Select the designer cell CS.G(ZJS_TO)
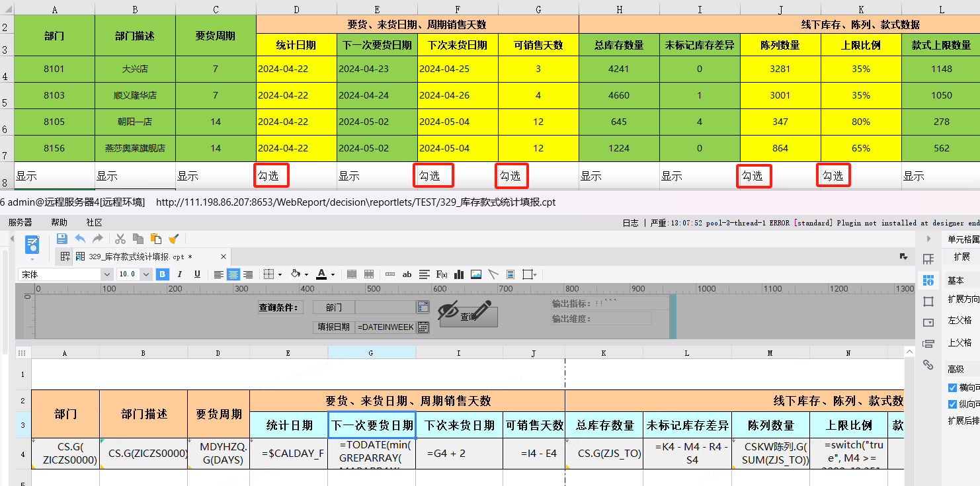 point(604,454)
